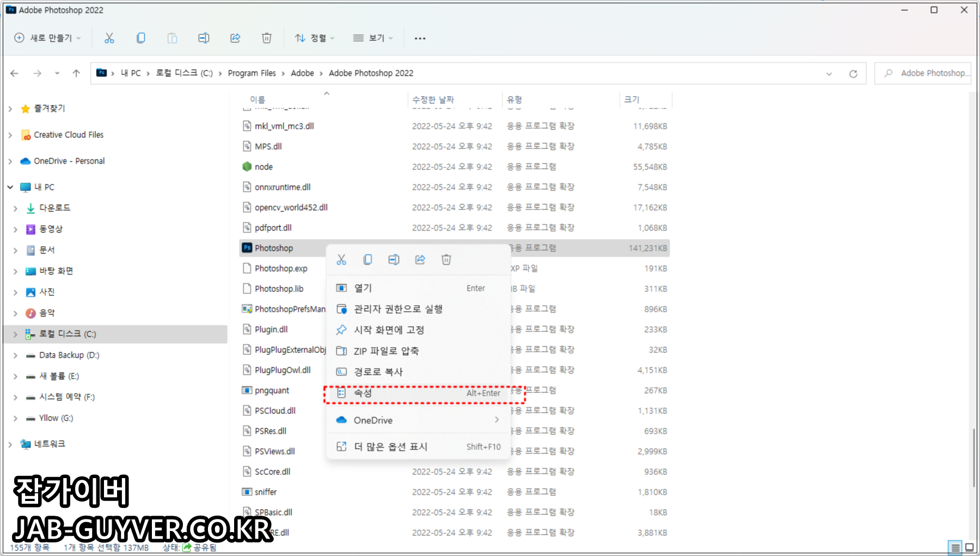Click 로컬 디스크 (C:) in the address path
The width and height of the screenshot is (980, 556).
pyautogui.click(x=184, y=73)
